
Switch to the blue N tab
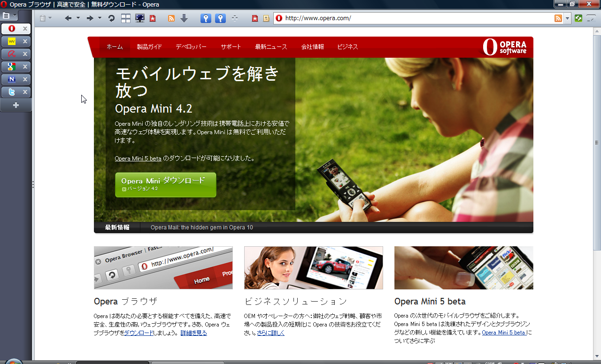click(x=12, y=79)
